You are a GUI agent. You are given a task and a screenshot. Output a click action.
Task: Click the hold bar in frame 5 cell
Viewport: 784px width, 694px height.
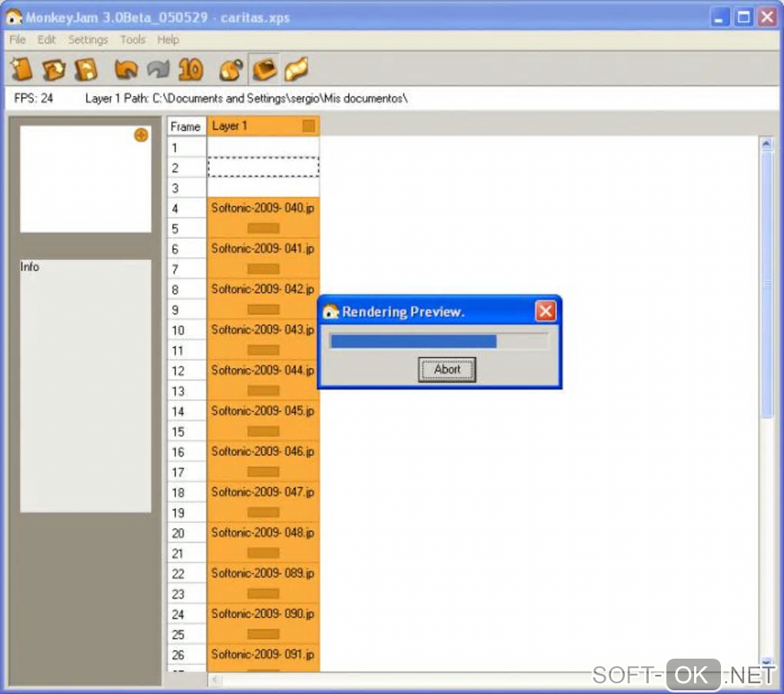point(264,228)
